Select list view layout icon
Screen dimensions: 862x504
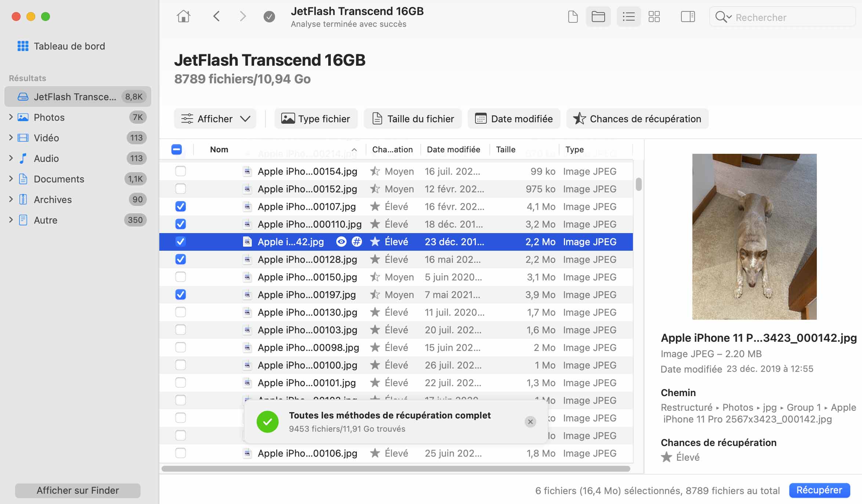click(629, 17)
